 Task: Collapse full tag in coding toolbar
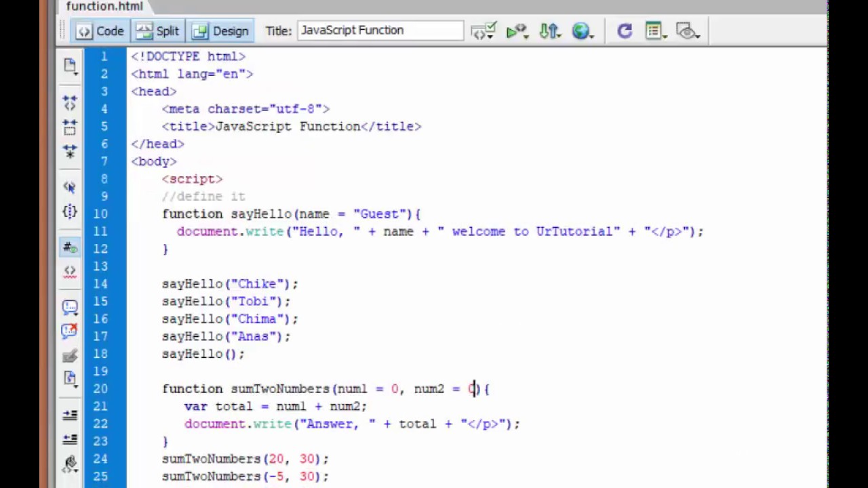pos(70,102)
